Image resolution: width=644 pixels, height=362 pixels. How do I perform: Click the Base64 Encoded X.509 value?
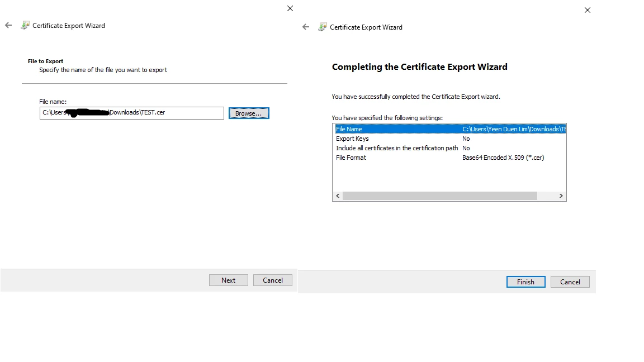point(503,158)
